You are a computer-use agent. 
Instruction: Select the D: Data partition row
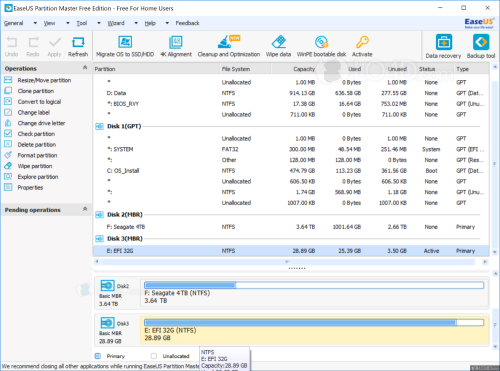(x=291, y=93)
